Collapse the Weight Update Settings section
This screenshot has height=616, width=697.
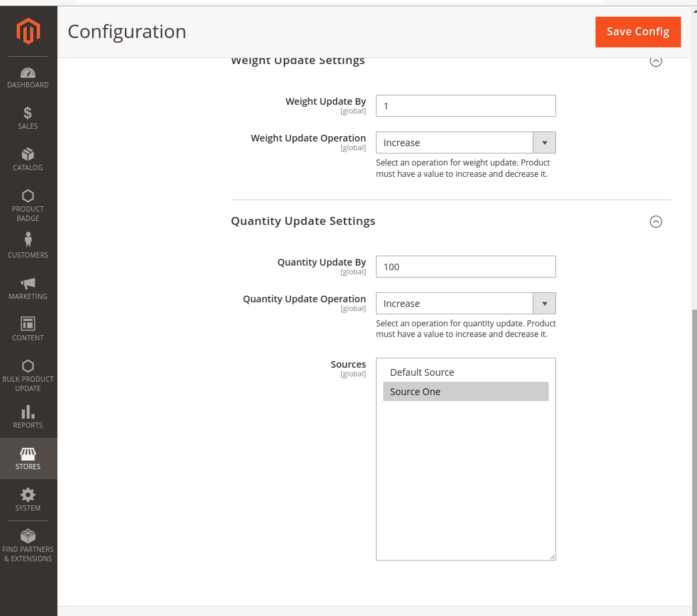pos(656,61)
